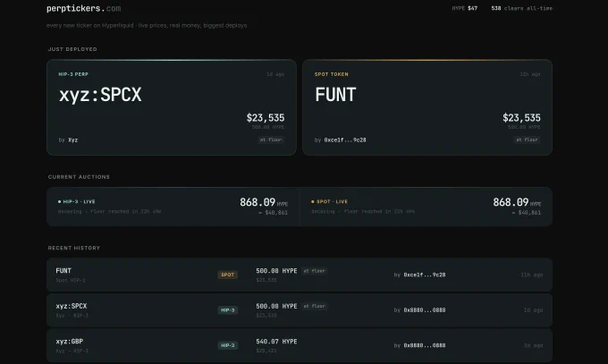Open the SPOT live auction panel
Screen dimensions: 608x364
[426, 207]
